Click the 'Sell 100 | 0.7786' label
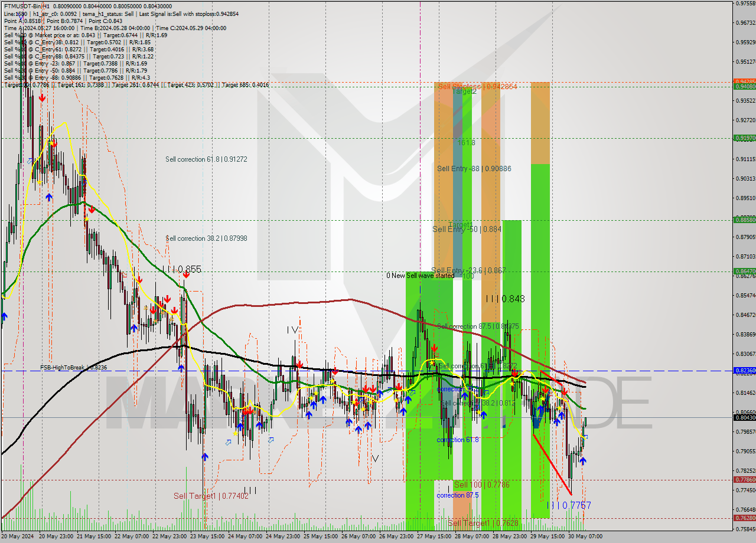The width and height of the screenshot is (756, 543). (x=481, y=485)
